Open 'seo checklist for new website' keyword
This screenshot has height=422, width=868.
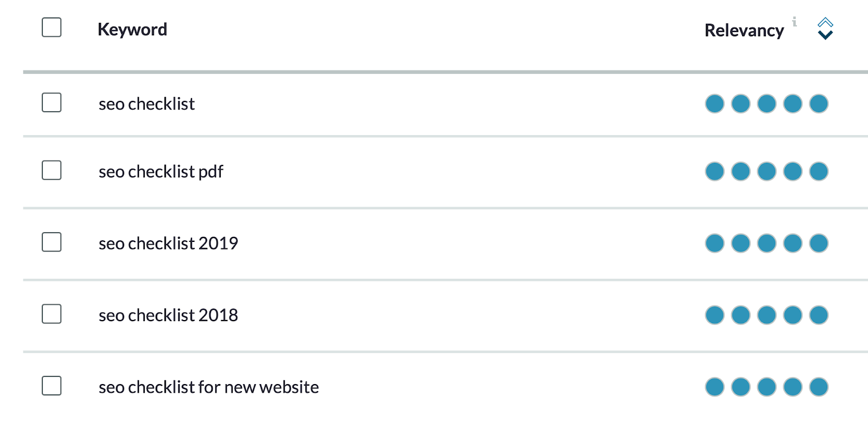[x=208, y=387]
